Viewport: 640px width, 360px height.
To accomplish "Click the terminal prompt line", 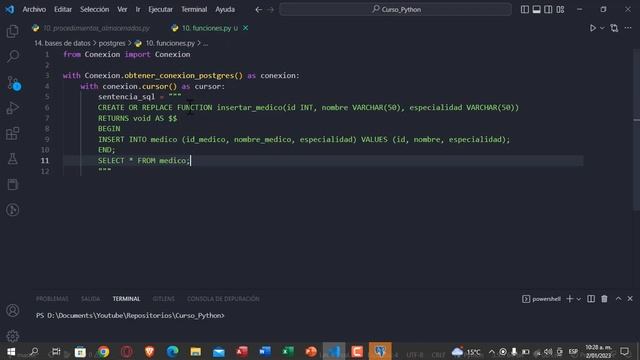I will [130, 316].
